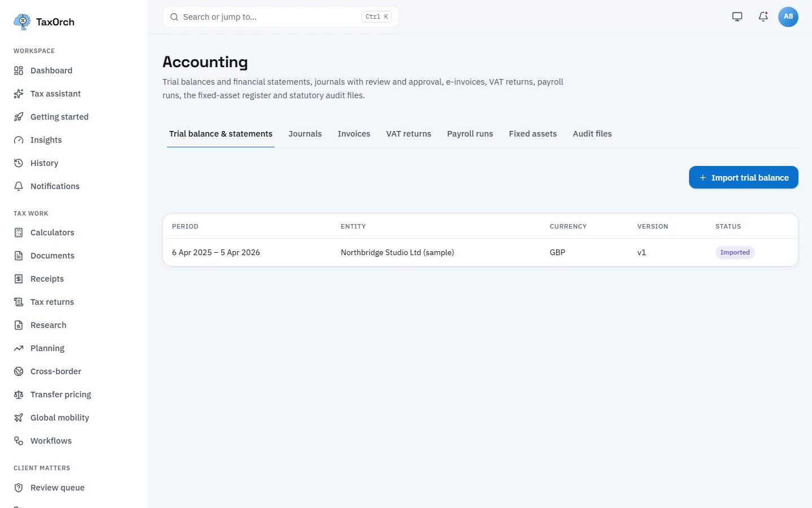Switch to the Journals tab
Image resolution: width=812 pixels, height=508 pixels.
(x=305, y=134)
